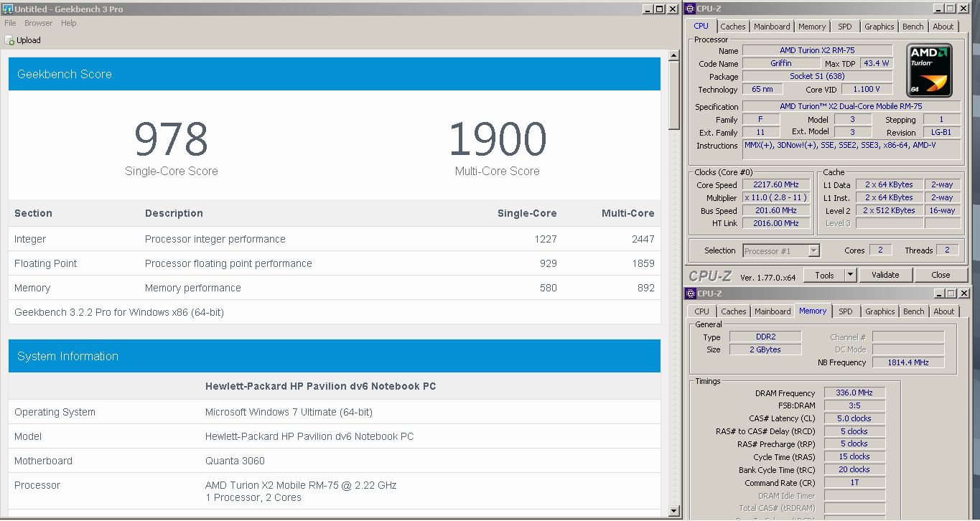The image size is (980, 521).
Task: Click the Level 2 cache value 2 x 512 KBytes
Action: coord(890,210)
